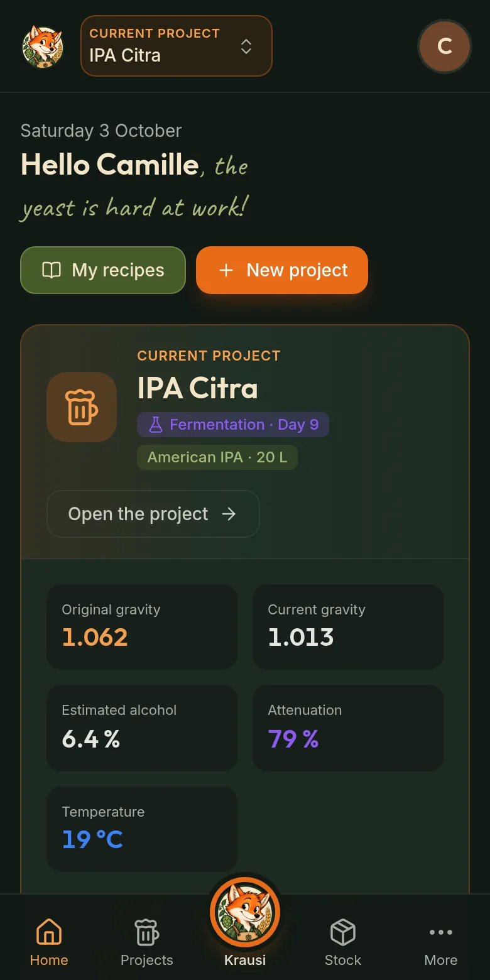The width and height of the screenshot is (490, 980).
Task: Click the Temperature 19 °C value
Action: pos(92,839)
